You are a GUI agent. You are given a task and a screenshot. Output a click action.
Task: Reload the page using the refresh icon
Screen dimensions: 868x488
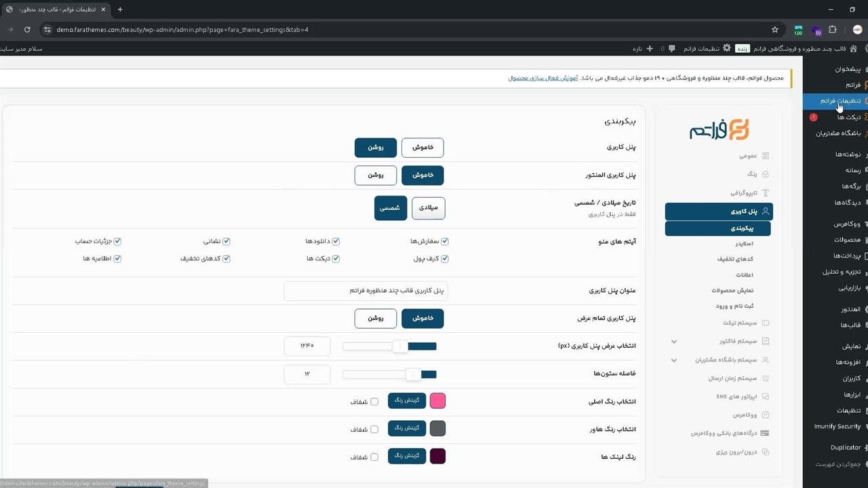tap(27, 30)
